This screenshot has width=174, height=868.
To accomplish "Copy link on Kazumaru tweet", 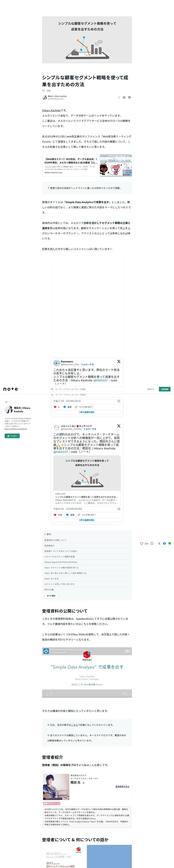I will tap(84, 407).
